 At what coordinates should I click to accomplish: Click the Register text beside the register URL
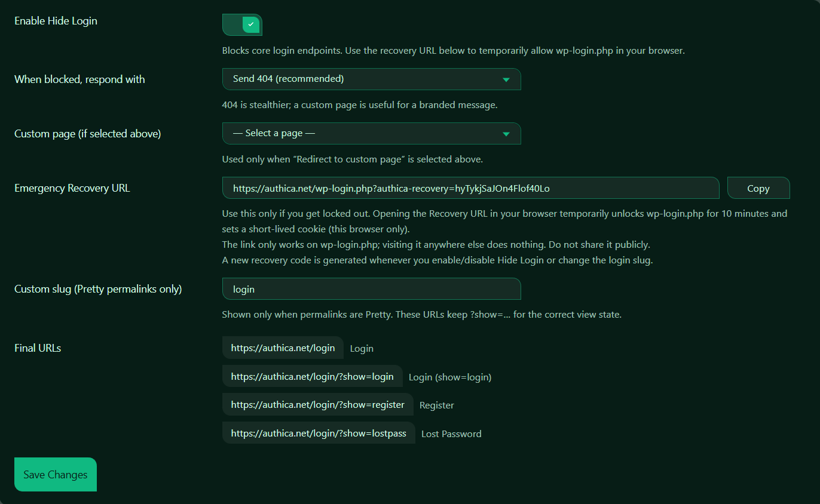(436, 405)
